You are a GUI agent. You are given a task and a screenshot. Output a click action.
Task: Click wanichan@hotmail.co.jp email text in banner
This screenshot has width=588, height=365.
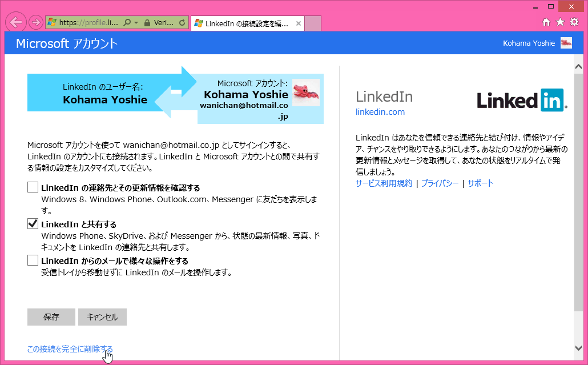[x=244, y=111]
